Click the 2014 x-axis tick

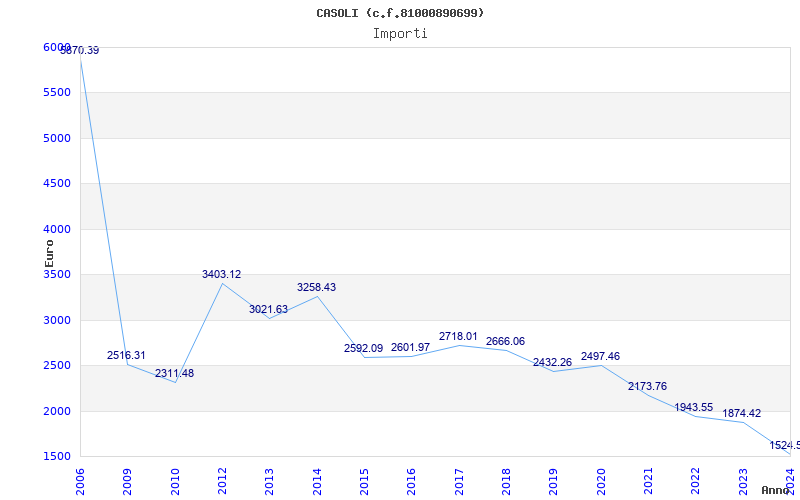click(317, 482)
